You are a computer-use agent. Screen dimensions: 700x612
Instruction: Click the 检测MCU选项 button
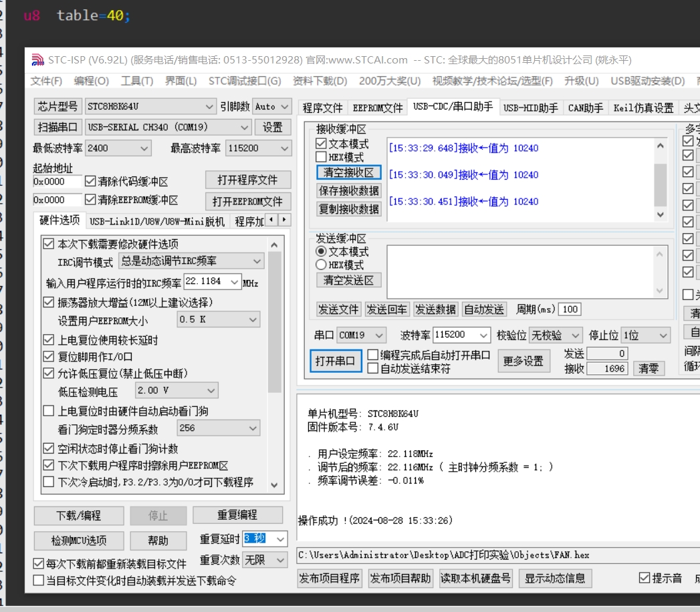(79, 541)
